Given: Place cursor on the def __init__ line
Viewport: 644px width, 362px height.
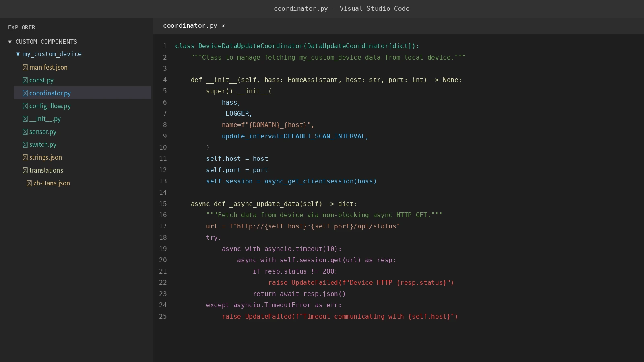Looking at the screenshot, I should [x=326, y=80].
